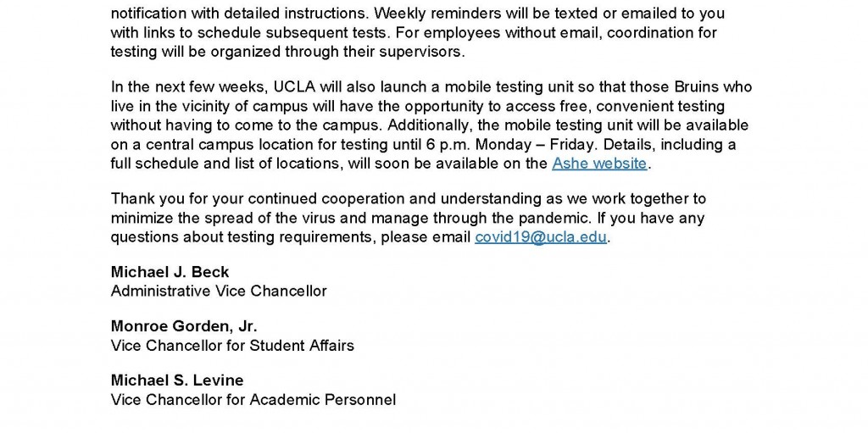Click the name Michael S. Levine

click(x=177, y=381)
